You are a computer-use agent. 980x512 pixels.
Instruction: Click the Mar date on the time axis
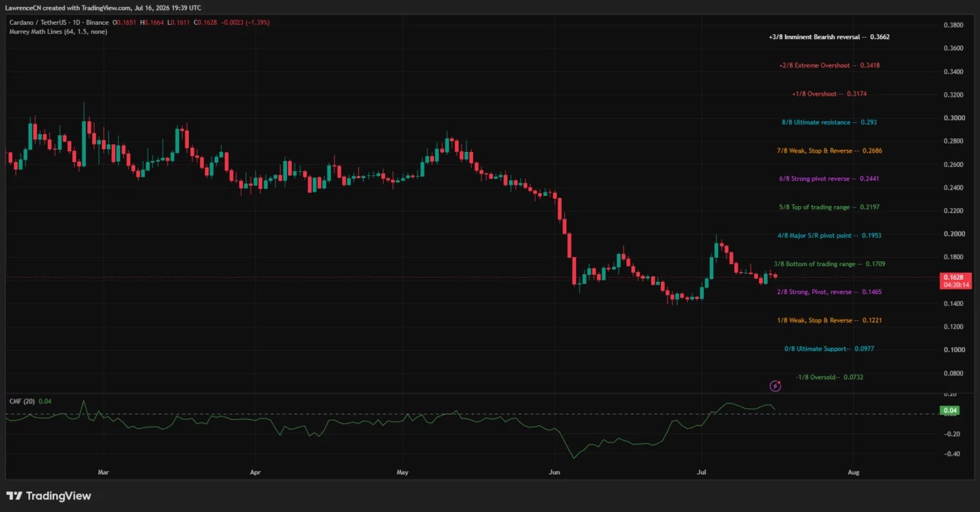click(103, 472)
